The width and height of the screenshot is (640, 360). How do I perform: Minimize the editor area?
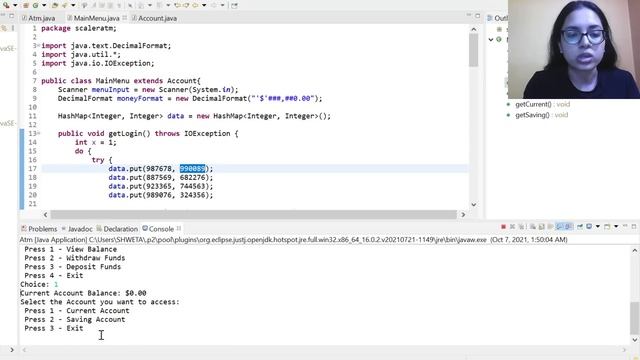(469, 15)
